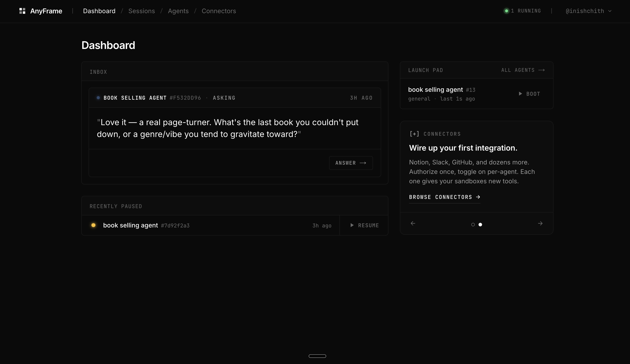
Task: Click the 3h ago paused timestamp
Action: [x=322, y=226]
